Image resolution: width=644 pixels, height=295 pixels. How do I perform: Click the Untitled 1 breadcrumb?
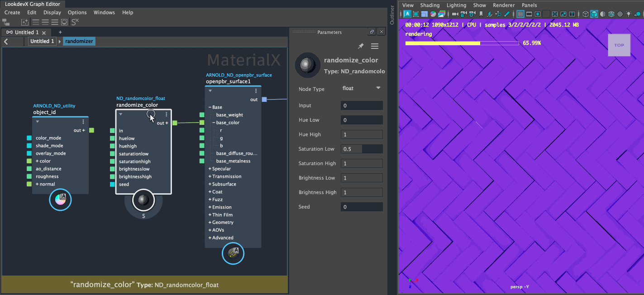coord(42,41)
